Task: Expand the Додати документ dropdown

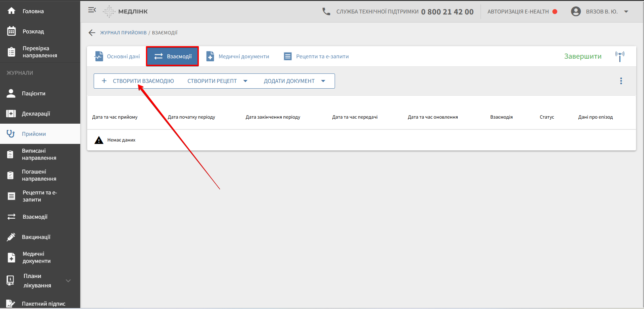Action: [323, 81]
